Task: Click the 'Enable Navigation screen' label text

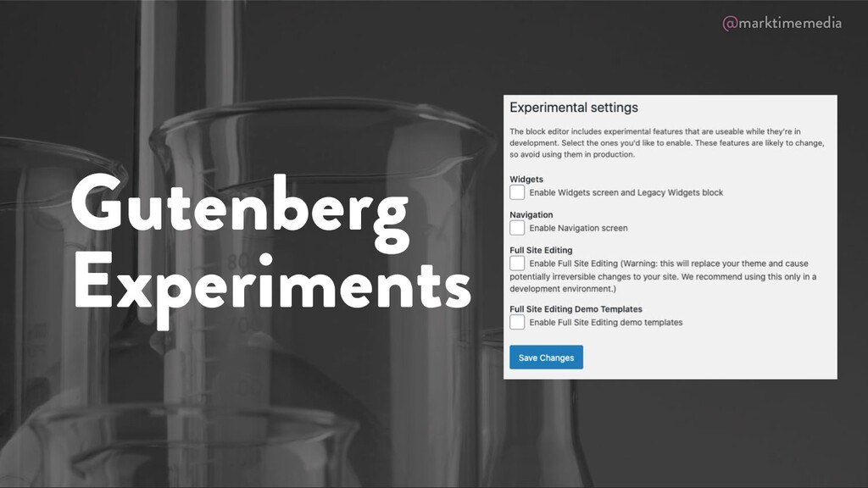Action: [x=578, y=228]
